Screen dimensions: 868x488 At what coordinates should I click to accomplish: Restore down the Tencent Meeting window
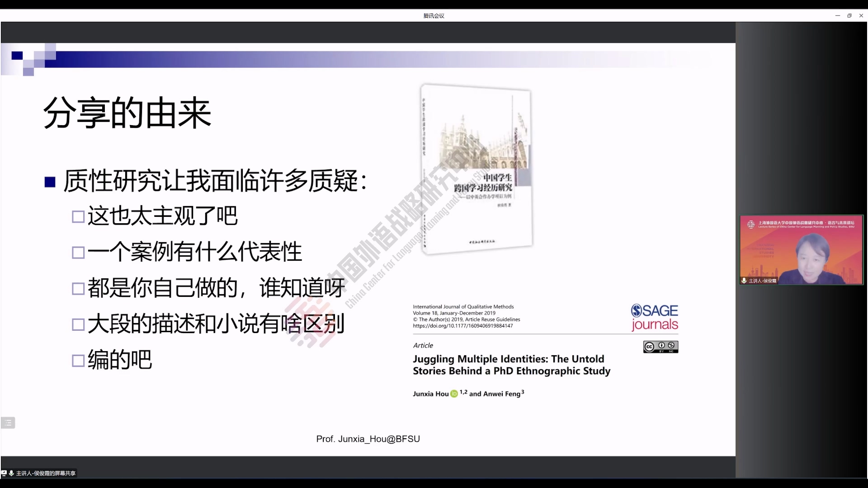pyautogui.click(x=849, y=15)
